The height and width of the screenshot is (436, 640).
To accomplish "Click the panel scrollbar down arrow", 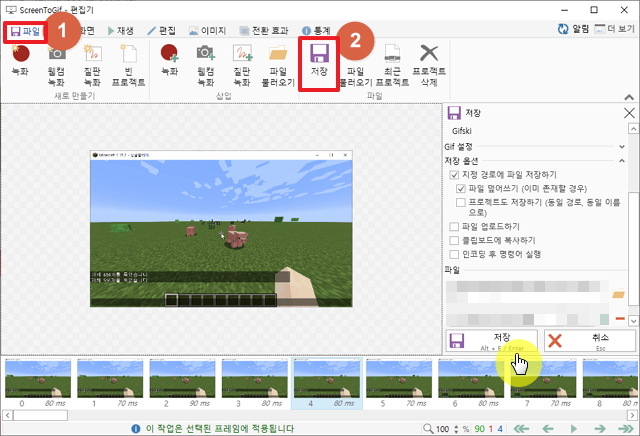I will tap(633, 320).
